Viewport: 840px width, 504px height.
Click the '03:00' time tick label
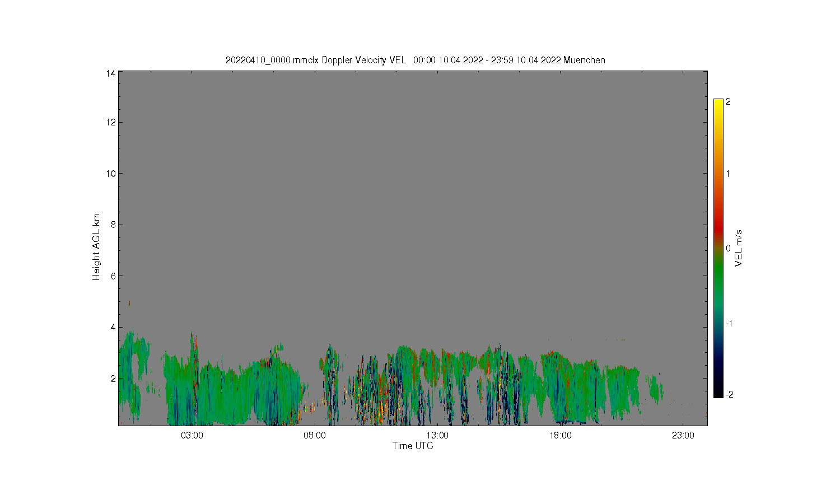[x=192, y=436]
